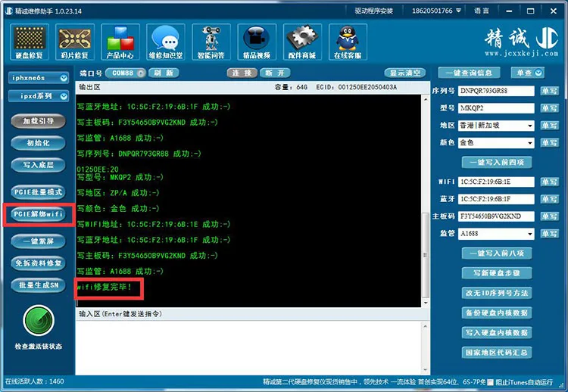Image resolution: width=568 pixels, height=392 pixels.
Task: Open the 码片修复 chip repair tool
Action: coord(75,42)
